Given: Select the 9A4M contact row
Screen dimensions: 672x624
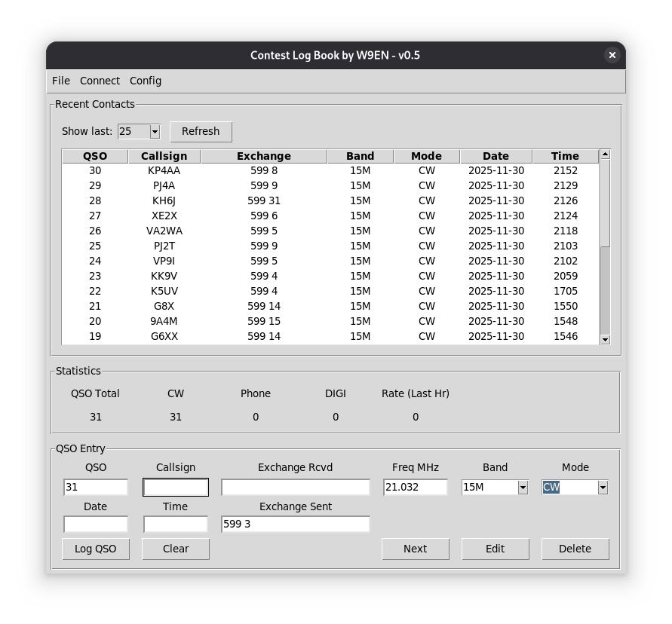Looking at the screenshot, I should pos(330,321).
